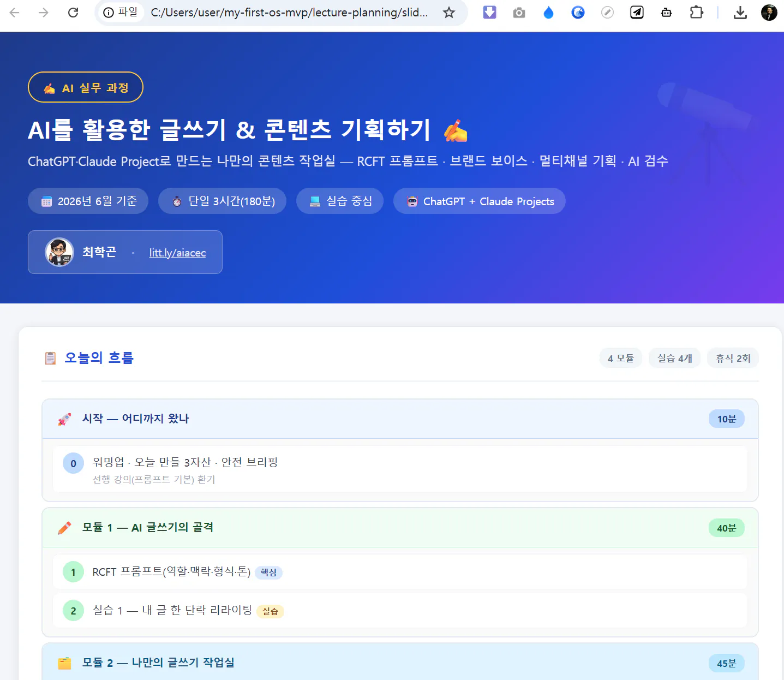
Task: Click the address bar showing lecture-planning path
Action: click(289, 12)
